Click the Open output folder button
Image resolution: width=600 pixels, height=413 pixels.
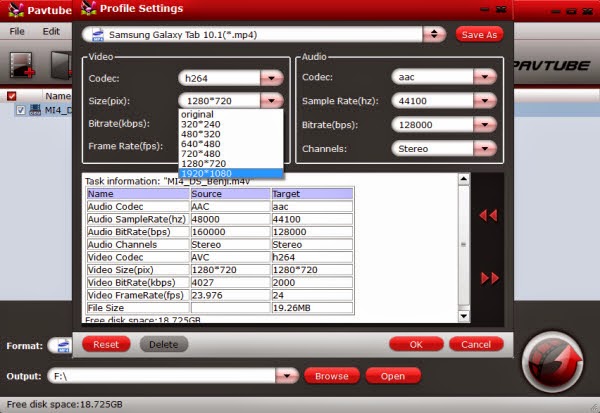(393, 376)
